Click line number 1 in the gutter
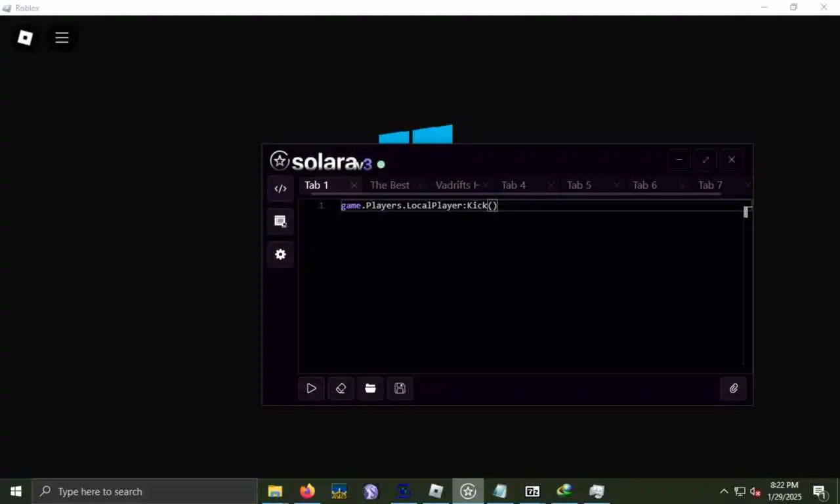The image size is (840, 504). pyautogui.click(x=321, y=205)
